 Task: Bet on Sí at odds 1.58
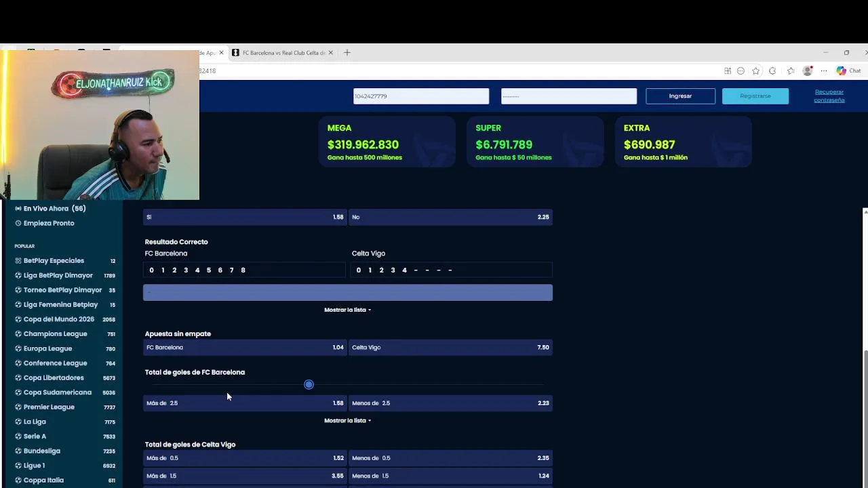pyautogui.click(x=245, y=217)
